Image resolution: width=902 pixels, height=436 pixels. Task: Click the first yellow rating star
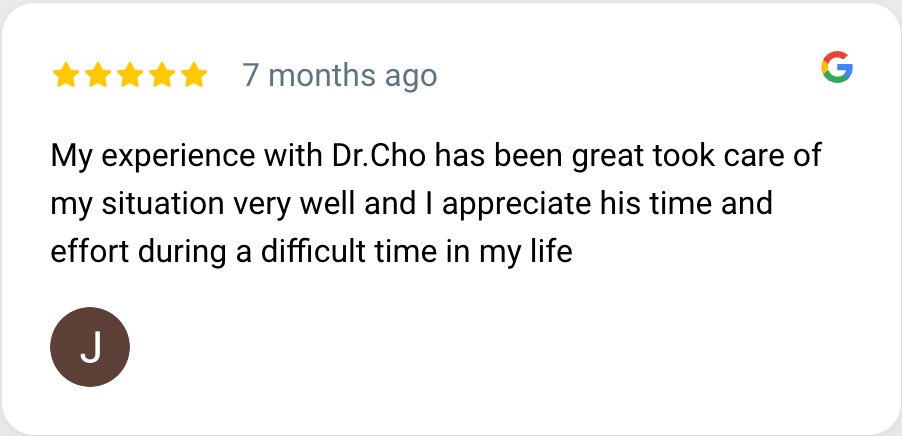coord(66,75)
